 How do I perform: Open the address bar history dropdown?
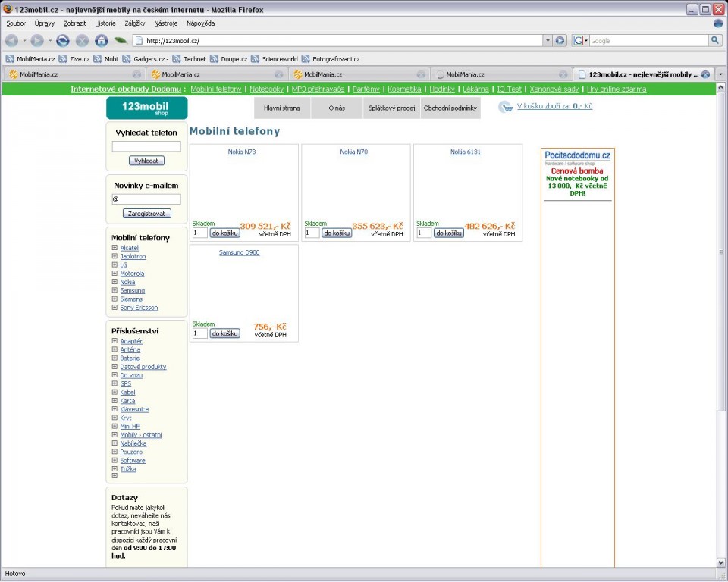coord(548,41)
